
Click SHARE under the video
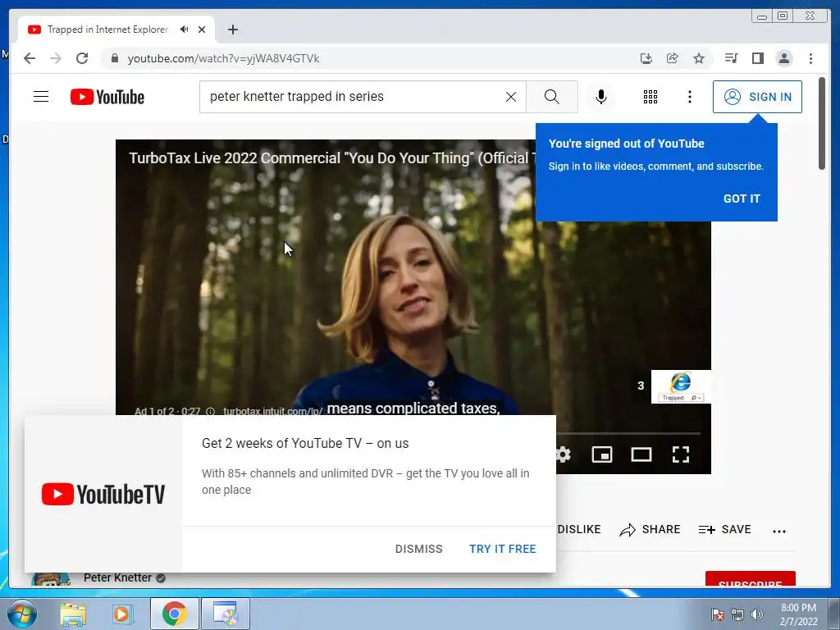(650, 530)
